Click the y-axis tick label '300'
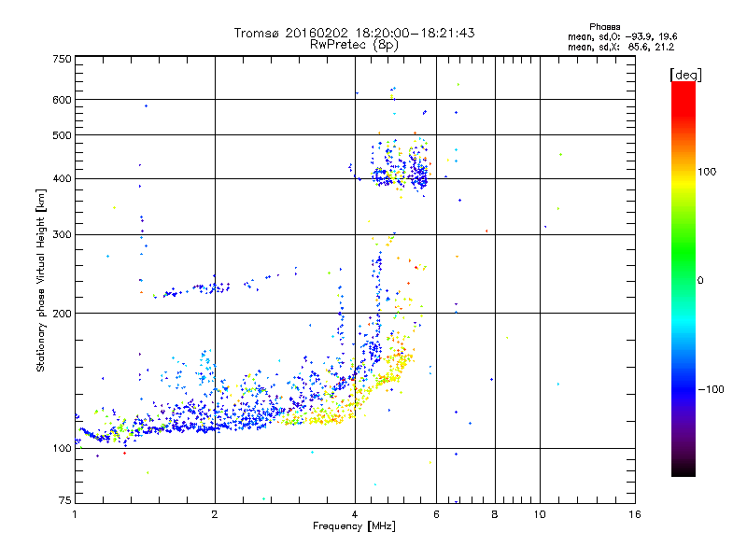 click(x=62, y=234)
